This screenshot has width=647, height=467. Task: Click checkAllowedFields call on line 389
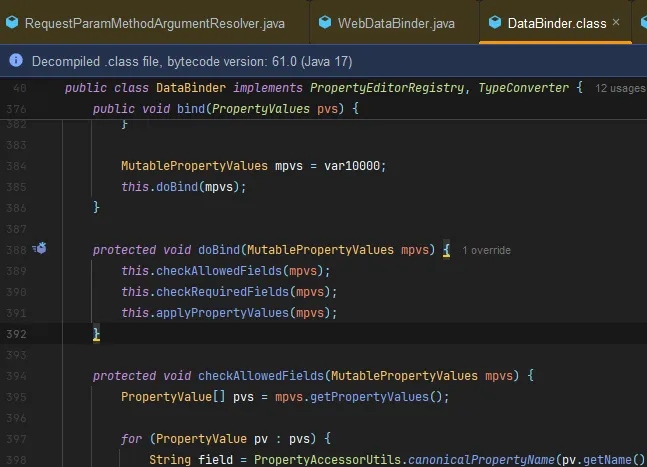tap(219, 271)
